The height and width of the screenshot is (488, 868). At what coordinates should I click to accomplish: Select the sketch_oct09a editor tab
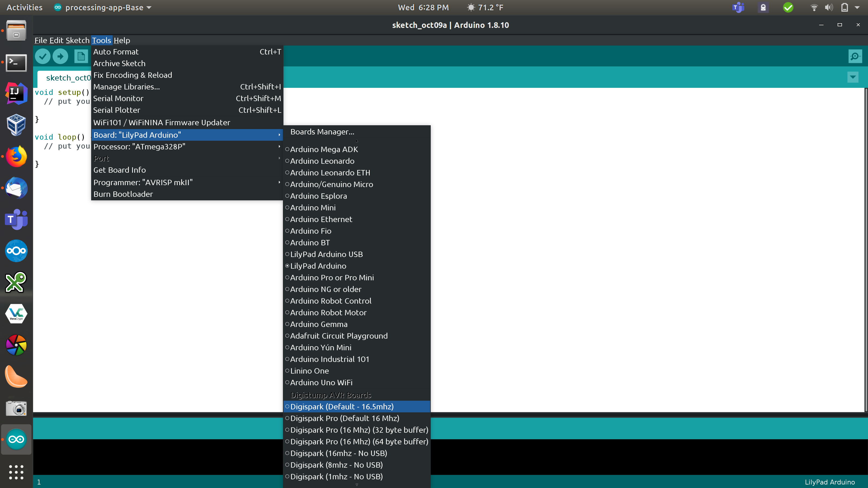pos(64,78)
